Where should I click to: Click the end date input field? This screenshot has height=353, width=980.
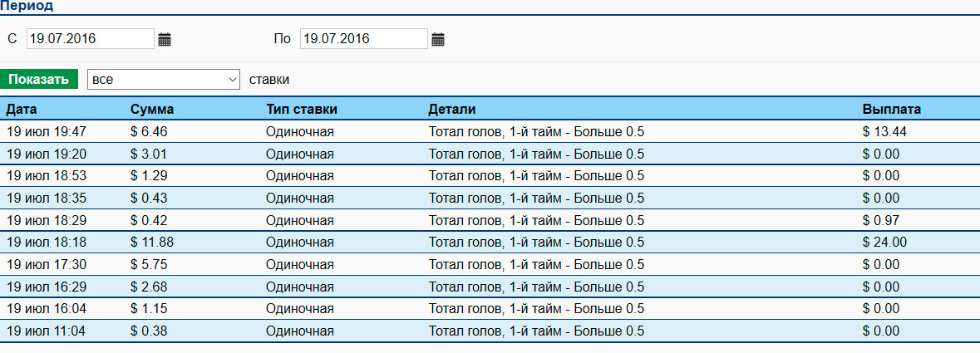coord(363,39)
